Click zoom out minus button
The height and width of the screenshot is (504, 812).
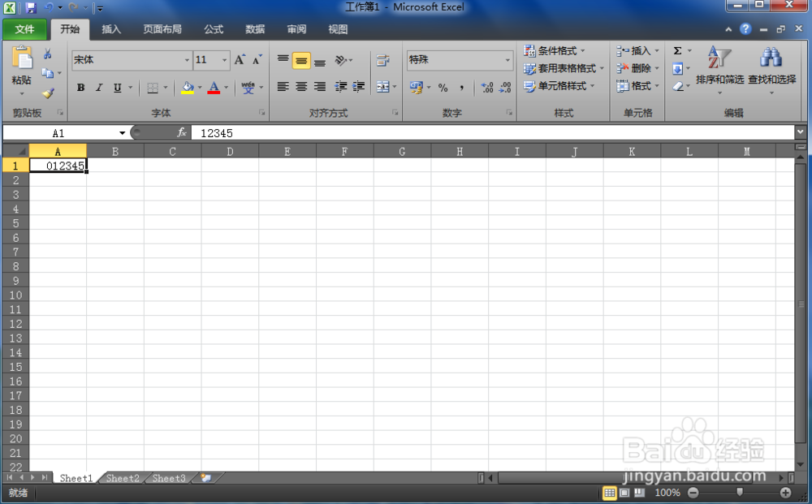(693, 493)
